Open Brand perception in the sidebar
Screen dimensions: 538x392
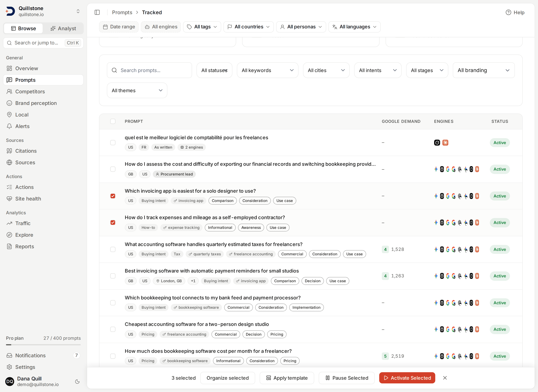click(44, 103)
